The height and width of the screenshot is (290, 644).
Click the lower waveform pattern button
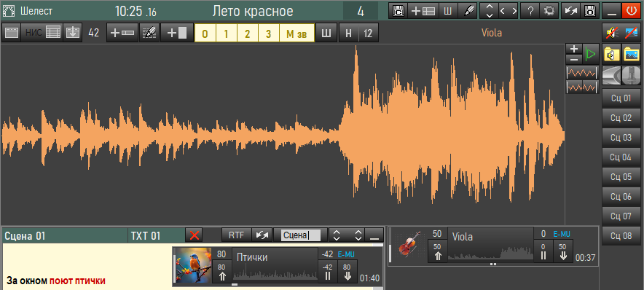point(582,87)
